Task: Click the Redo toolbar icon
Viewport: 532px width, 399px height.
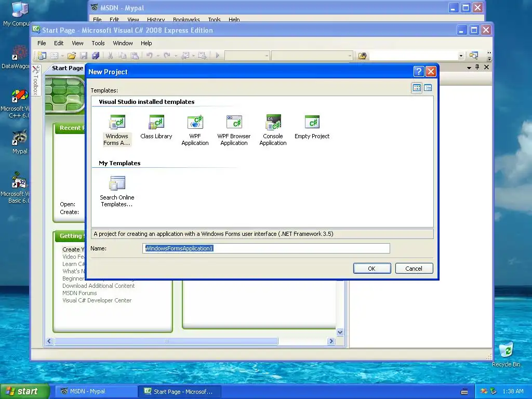Action: coord(167,55)
